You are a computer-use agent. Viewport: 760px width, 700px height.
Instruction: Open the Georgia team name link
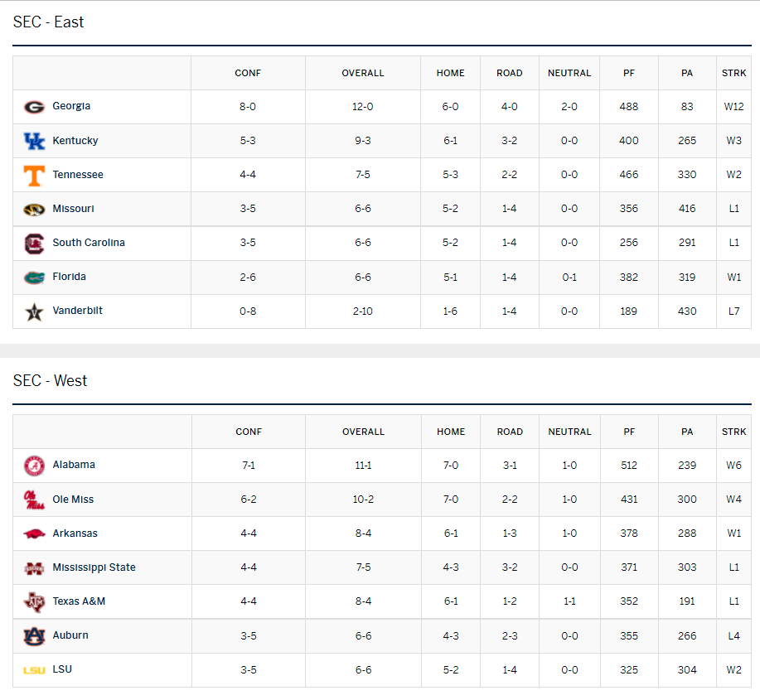point(71,106)
